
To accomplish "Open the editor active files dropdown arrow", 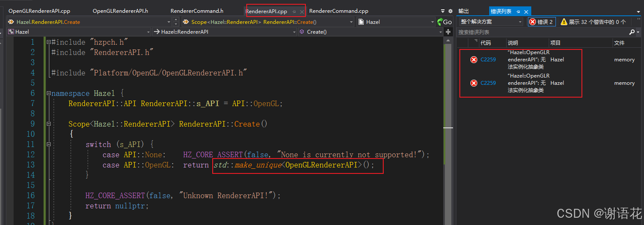I will pyautogui.click(x=443, y=12).
